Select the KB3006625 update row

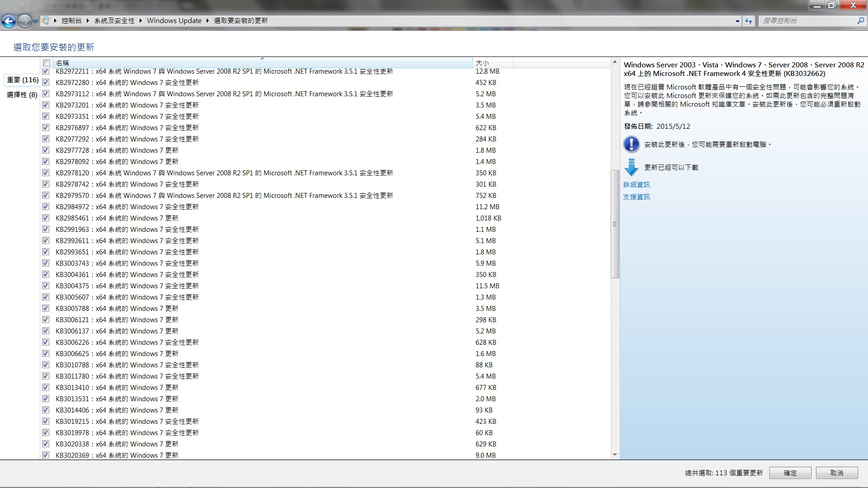tap(325, 354)
